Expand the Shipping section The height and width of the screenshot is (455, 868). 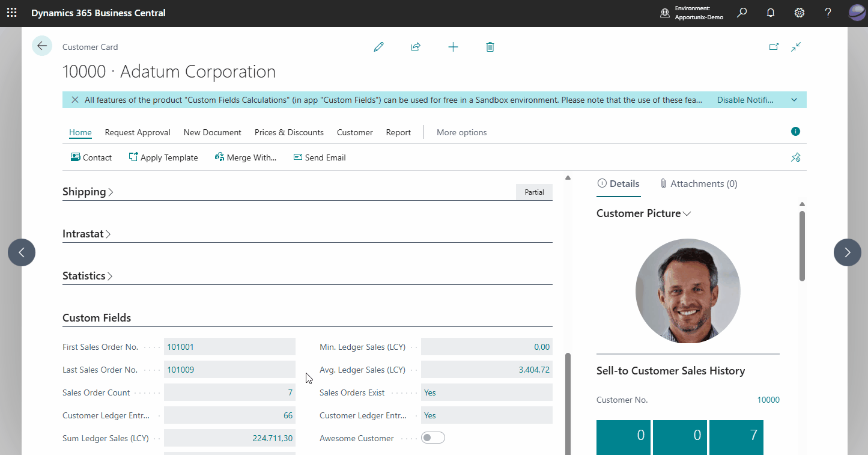coord(88,192)
